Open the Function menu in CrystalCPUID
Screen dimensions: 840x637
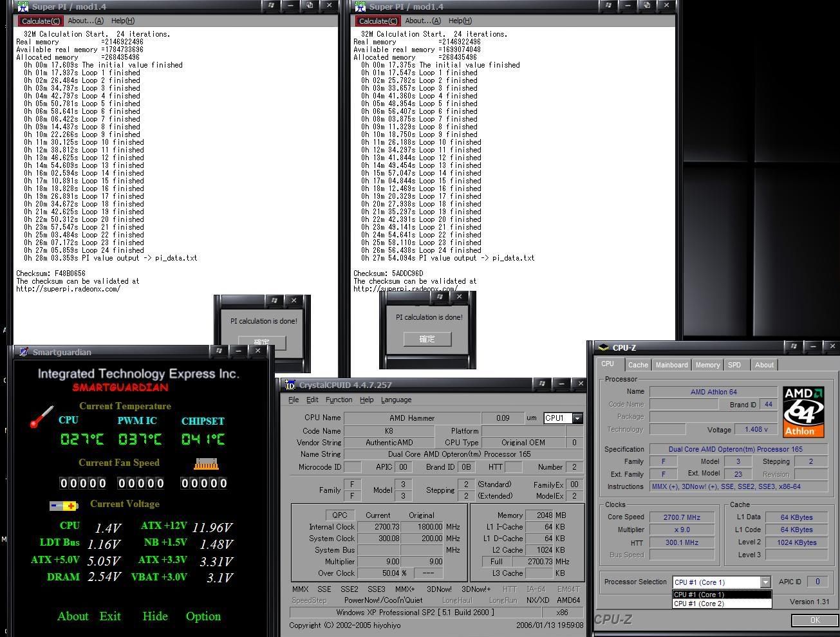339,400
